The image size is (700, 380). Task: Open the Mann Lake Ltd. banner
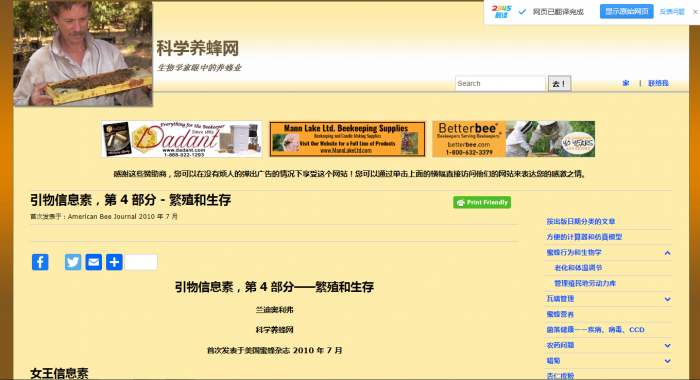(x=347, y=139)
